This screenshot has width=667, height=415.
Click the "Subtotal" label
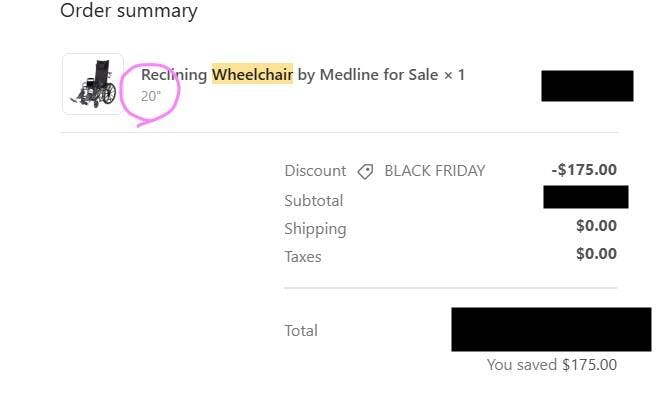pyautogui.click(x=313, y=200)
